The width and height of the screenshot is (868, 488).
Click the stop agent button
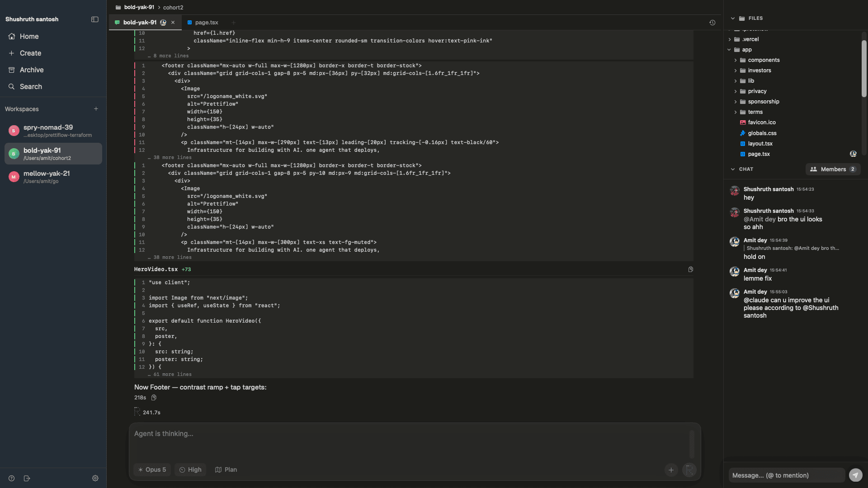[x=689, y=470]
